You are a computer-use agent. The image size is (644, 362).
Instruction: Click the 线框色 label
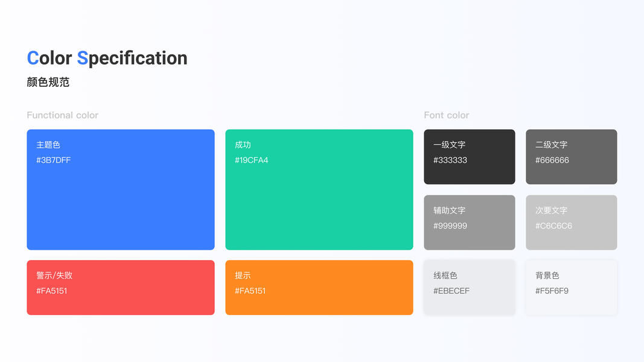pyautogui.click(x=445, y=275)
